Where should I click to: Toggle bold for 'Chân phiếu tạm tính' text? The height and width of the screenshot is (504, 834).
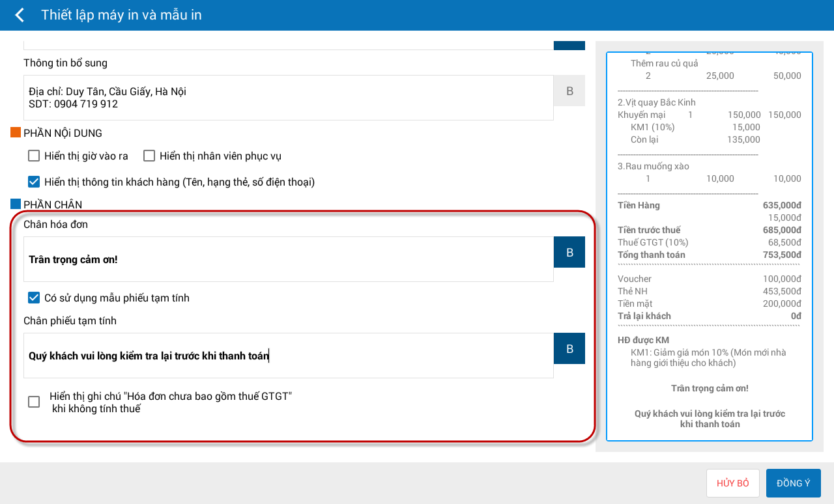[x=569, y=349]
